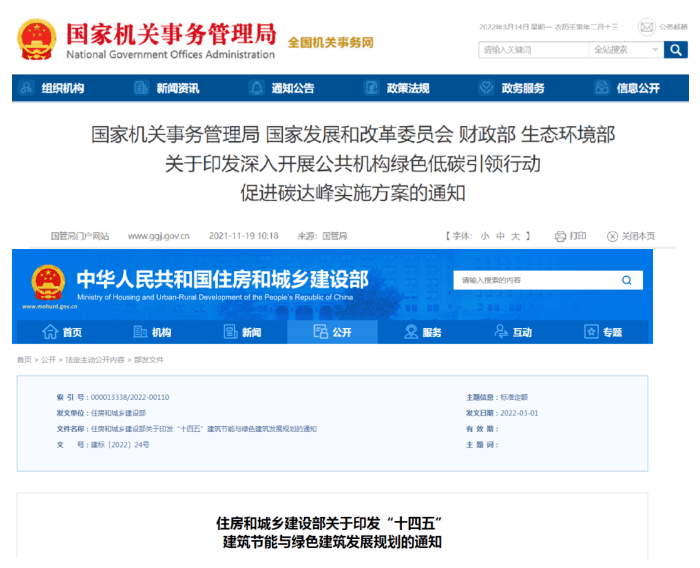The width and height of the screenshot is (700, 568).
Task: Click the 关闭本页 circled X icon
Action: tap(612, 236)
